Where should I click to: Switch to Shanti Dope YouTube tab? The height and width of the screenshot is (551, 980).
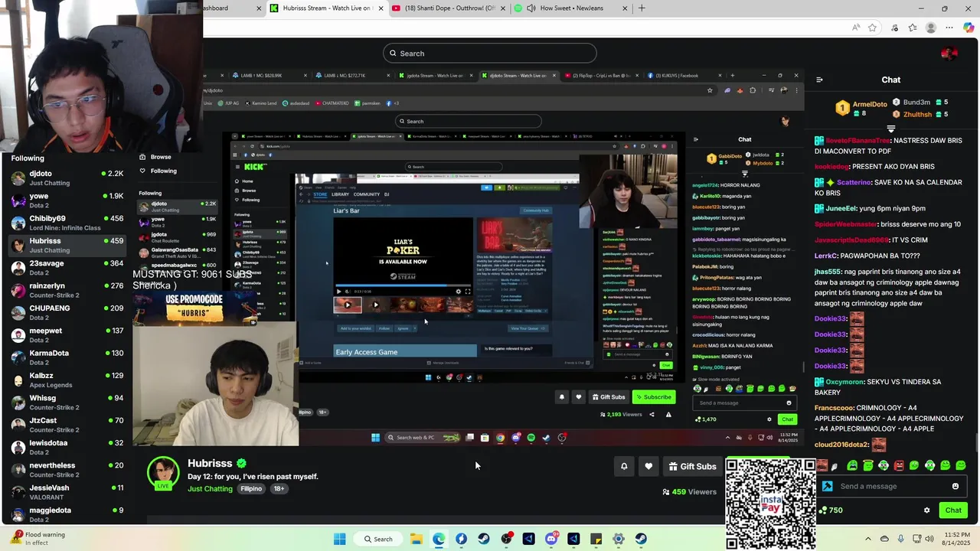pos(449,8)
